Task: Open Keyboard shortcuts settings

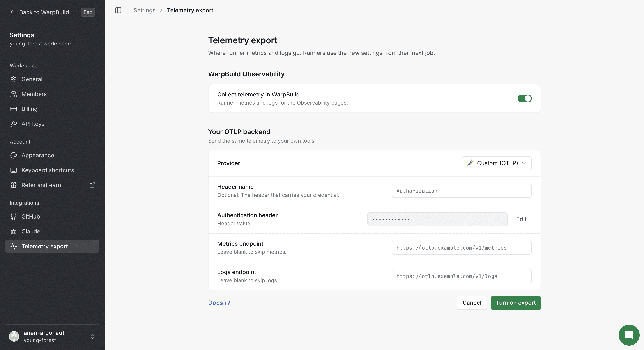Action: [x=52, y=170]
